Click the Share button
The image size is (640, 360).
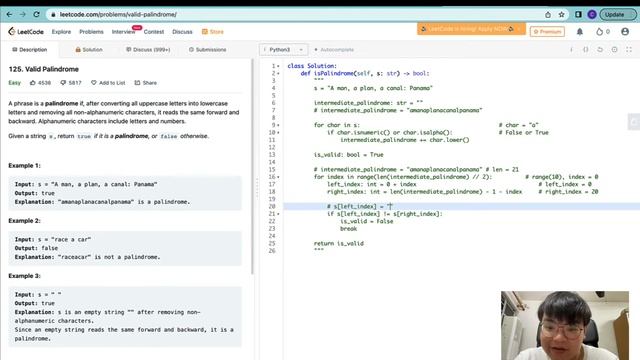coord(145,83)
